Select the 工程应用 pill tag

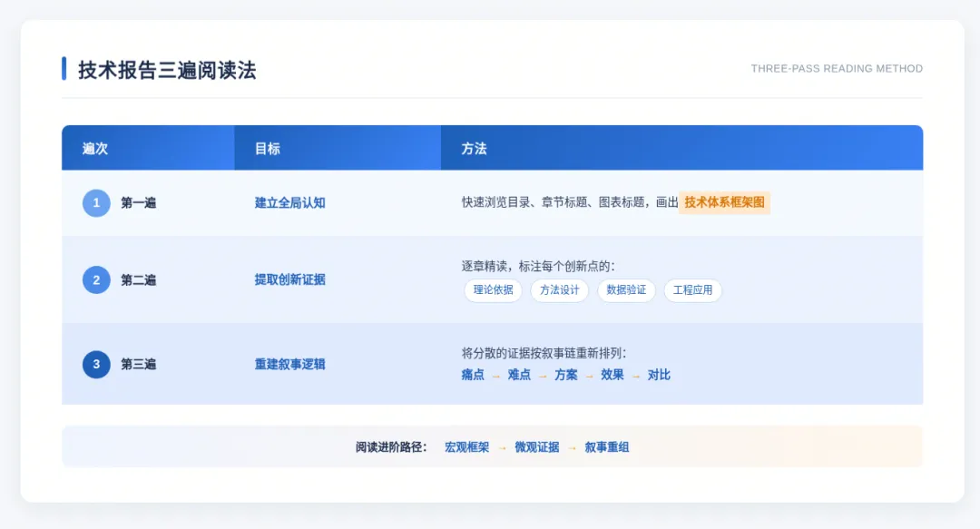(692, 290)
